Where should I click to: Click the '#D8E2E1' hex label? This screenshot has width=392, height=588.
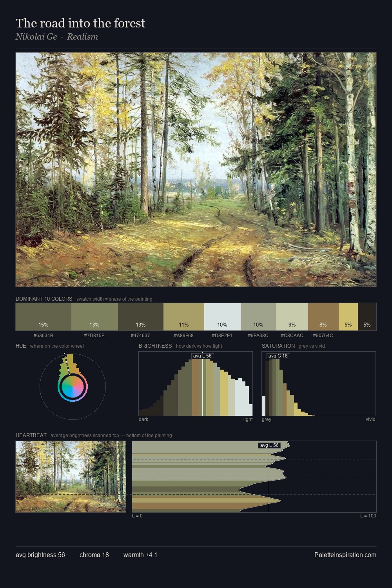[x=222, y=336]
